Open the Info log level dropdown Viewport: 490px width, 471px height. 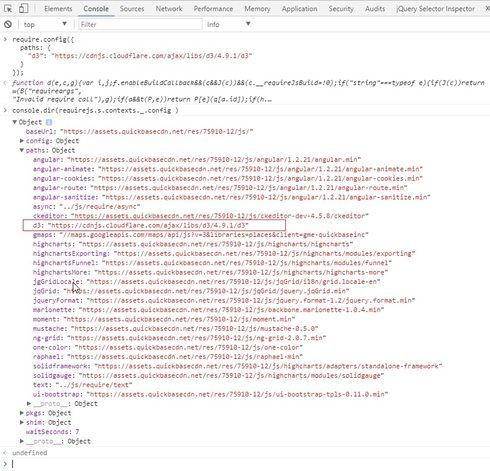point(228,24)
